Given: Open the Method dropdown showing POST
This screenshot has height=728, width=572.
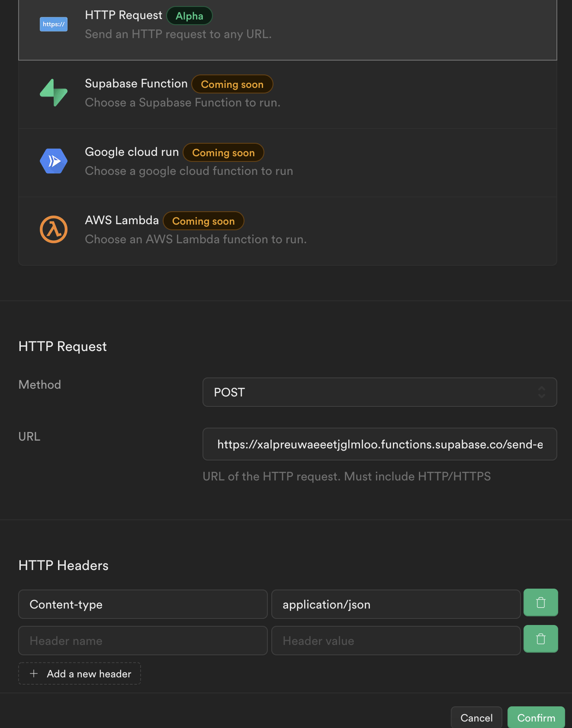Looking at the screenshot, I should pos(379,392).
